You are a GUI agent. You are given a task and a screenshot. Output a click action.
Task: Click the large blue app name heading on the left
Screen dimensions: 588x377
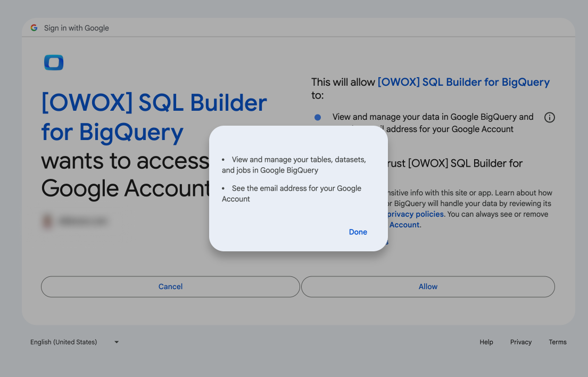coord(154,117)
